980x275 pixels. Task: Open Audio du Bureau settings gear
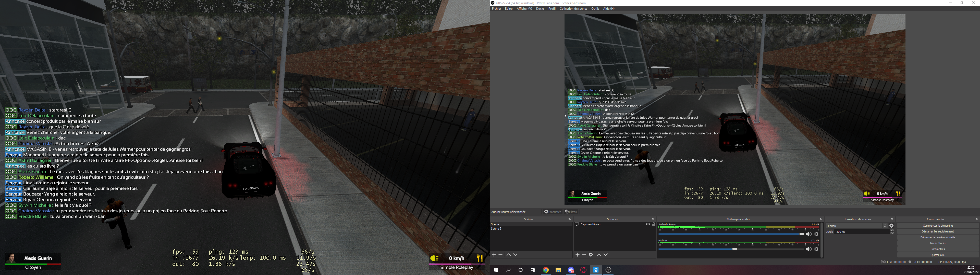816,234
